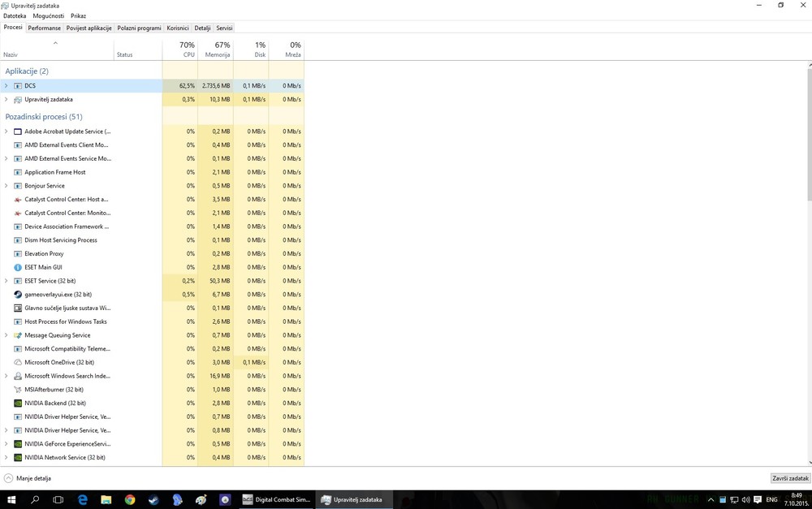The height and width of the screenshot is (509, 812).
Task: Click the Message Queuing Service icon
Action: click(18, 335)
